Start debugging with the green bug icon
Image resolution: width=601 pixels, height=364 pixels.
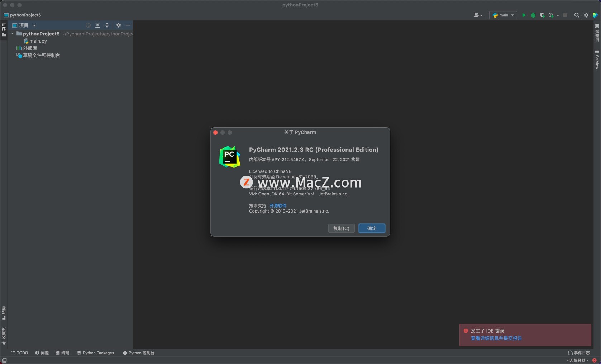click(x=533, y=15)
